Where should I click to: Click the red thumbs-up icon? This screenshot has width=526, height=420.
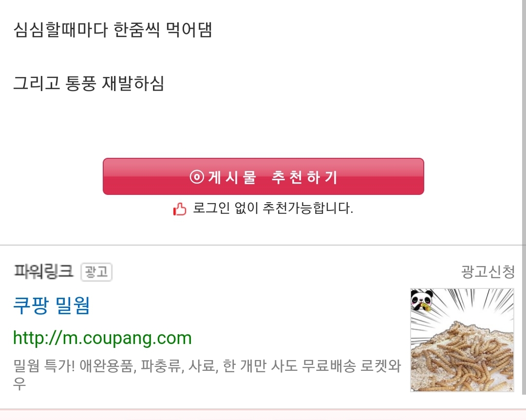pyautogui.click(x=180, y=210)
